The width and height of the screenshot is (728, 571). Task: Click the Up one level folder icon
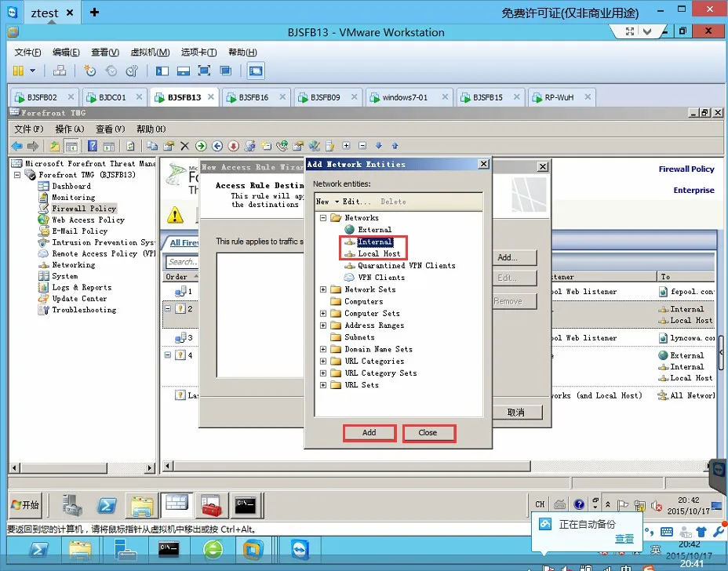[55, 146]
